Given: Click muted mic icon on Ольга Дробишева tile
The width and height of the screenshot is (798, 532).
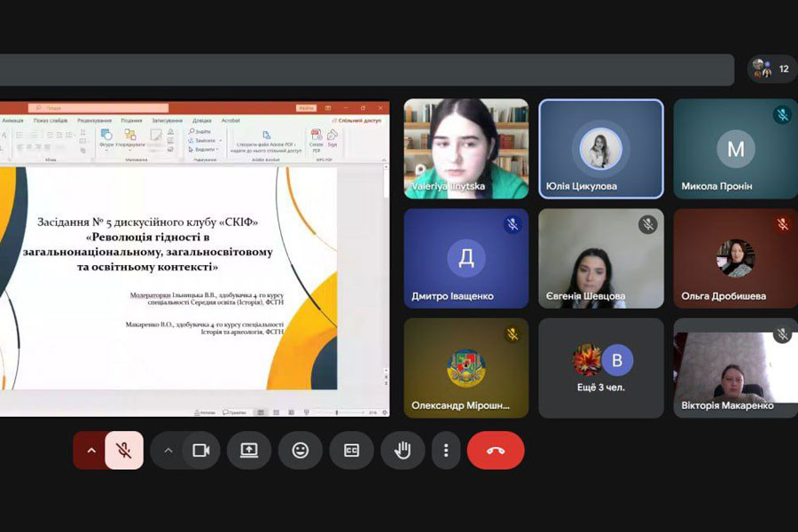Looking at the screenshot, I should pos(782,224).
